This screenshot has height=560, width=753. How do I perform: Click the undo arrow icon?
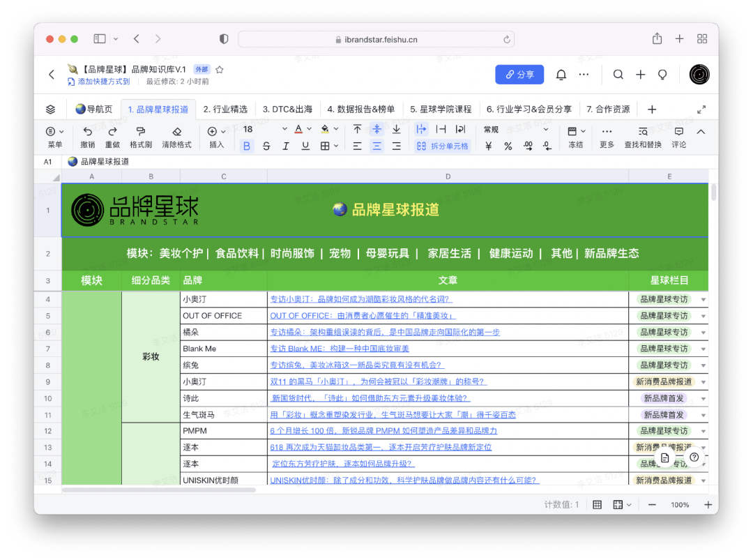(x=87, y=131)
